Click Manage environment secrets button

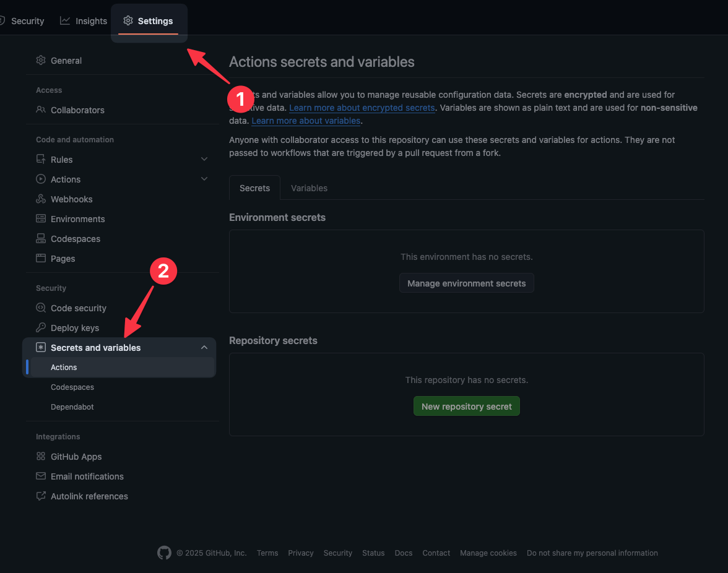(x=466, y=283)
